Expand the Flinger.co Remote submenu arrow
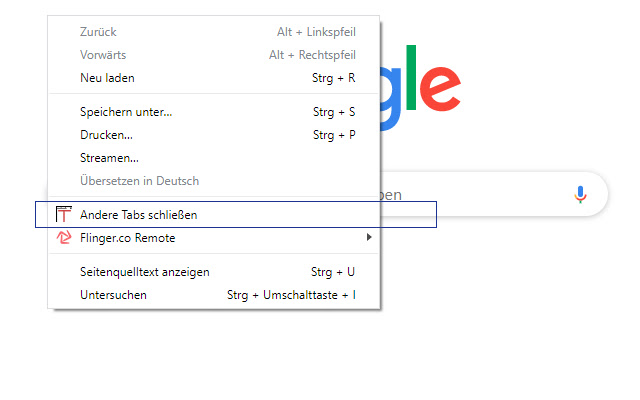This screenshot has width=640, height=400. pyautogui.click(x=369, y=238)
